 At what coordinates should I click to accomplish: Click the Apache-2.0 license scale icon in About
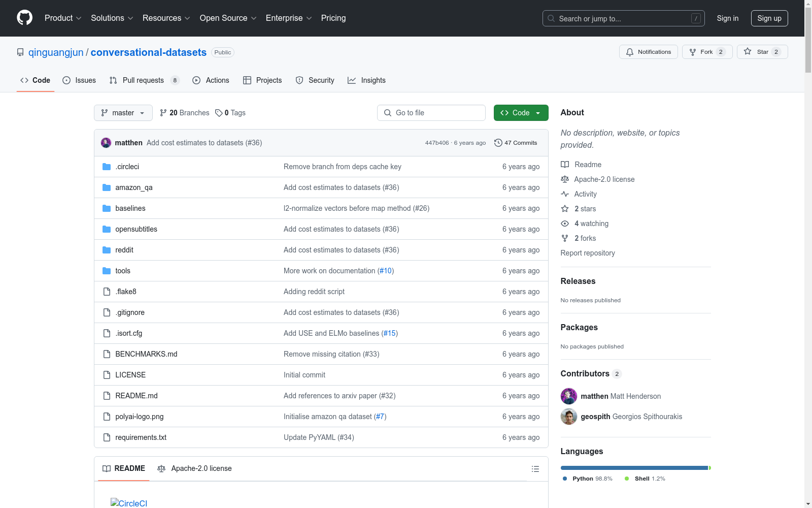coord(565,179)
